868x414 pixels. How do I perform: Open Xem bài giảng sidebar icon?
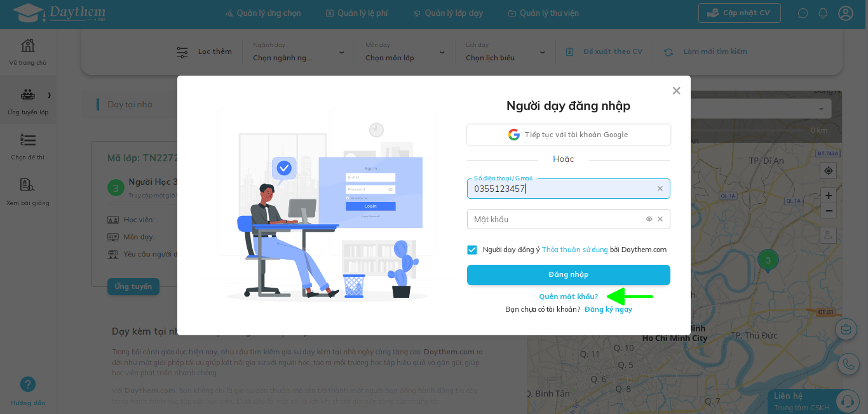click(28, 185)
